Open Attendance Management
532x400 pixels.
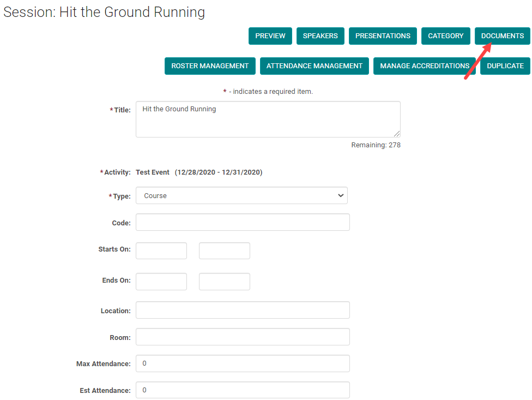[x=314, y=66]
